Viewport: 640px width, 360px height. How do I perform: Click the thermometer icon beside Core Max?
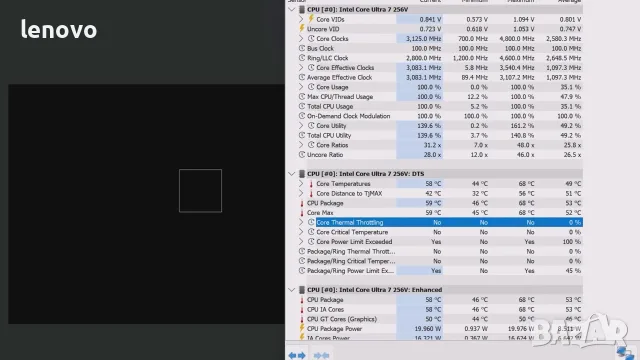point(302,213)
